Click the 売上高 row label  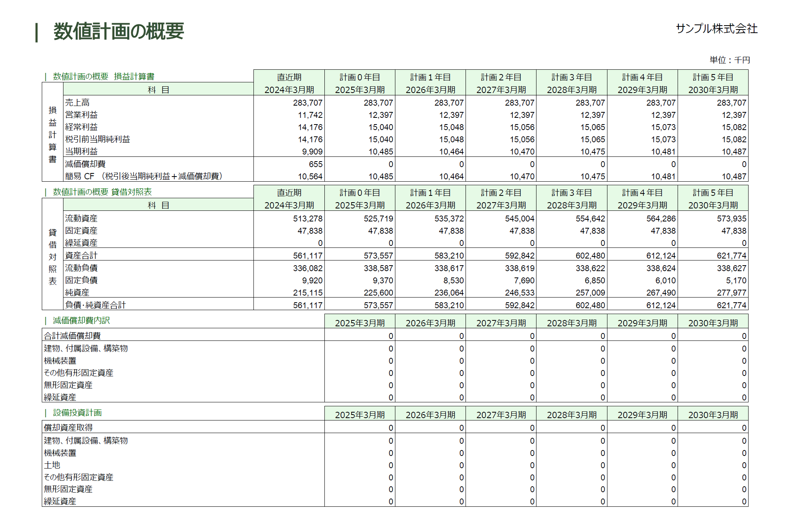click(x=77, y=102)
